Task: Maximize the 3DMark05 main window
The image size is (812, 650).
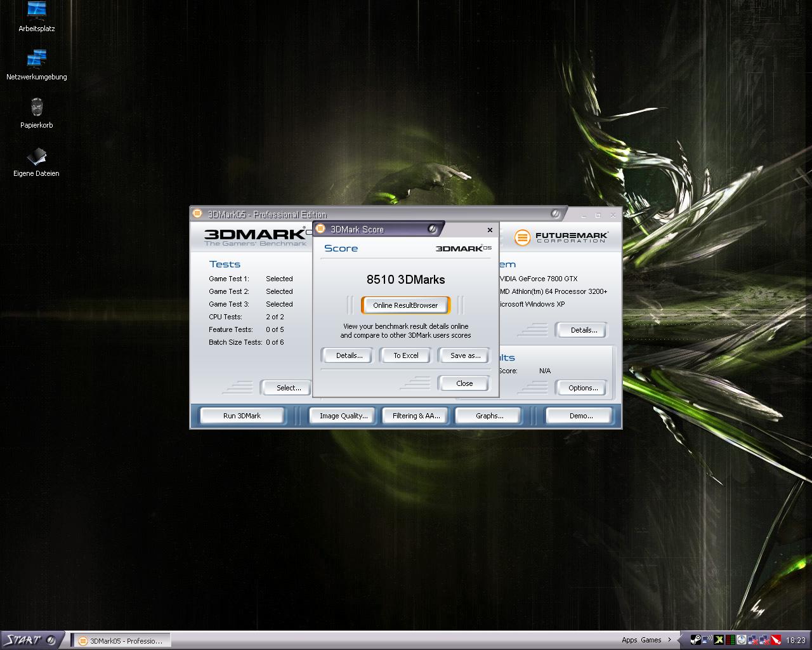Action: tap(598, 215)
